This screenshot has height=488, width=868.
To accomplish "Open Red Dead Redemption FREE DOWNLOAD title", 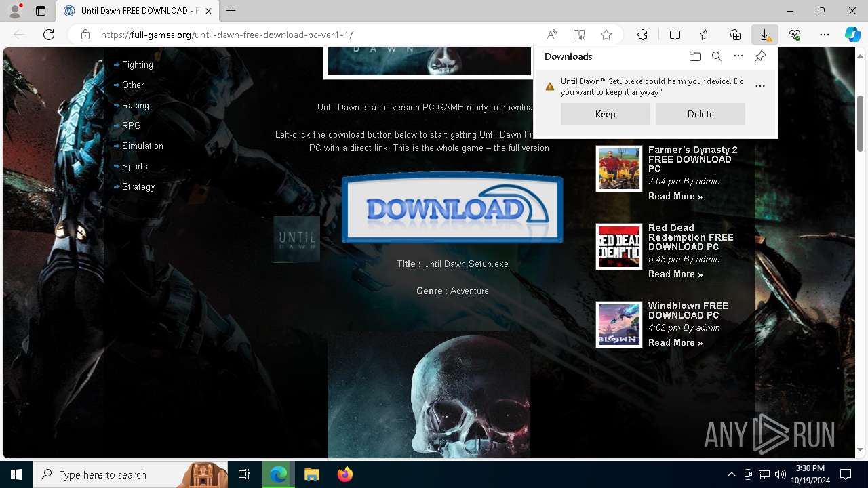I will coord(690,237).
